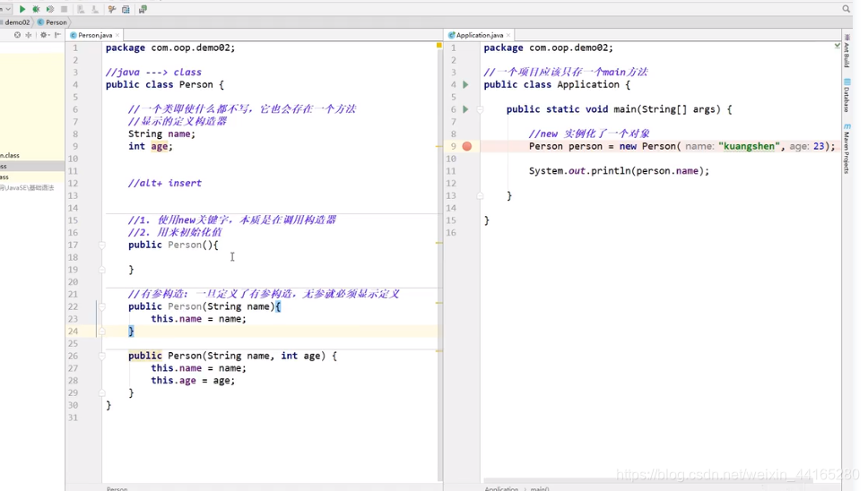This screenshot has height=491, width=868.
Task: Click fold end marker on Person.java line 29
Action: [x=102, y=393]
